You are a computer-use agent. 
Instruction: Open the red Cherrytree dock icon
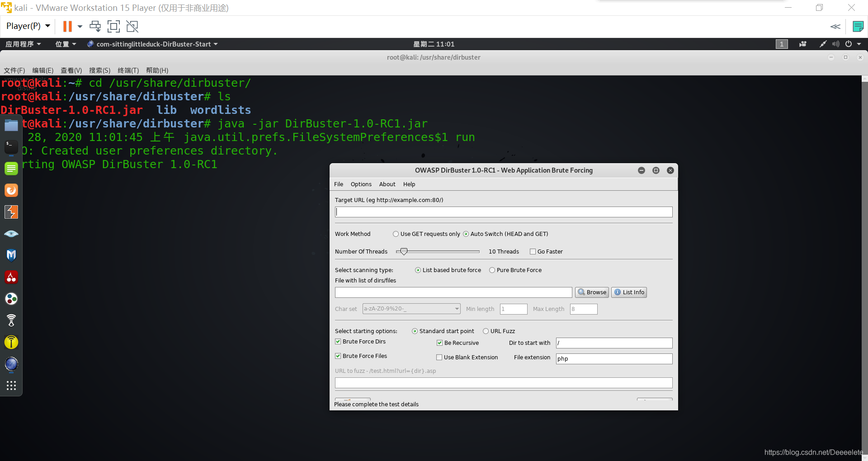(x=11, y=277)
